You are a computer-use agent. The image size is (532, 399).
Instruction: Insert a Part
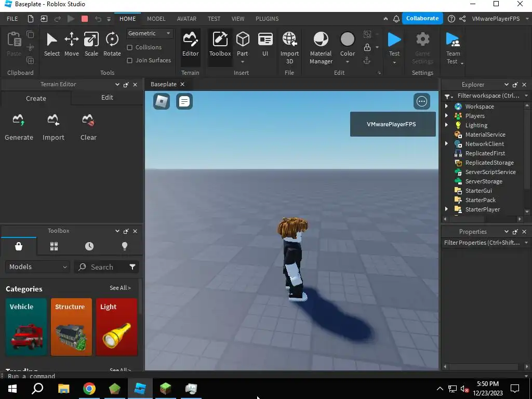243,44
